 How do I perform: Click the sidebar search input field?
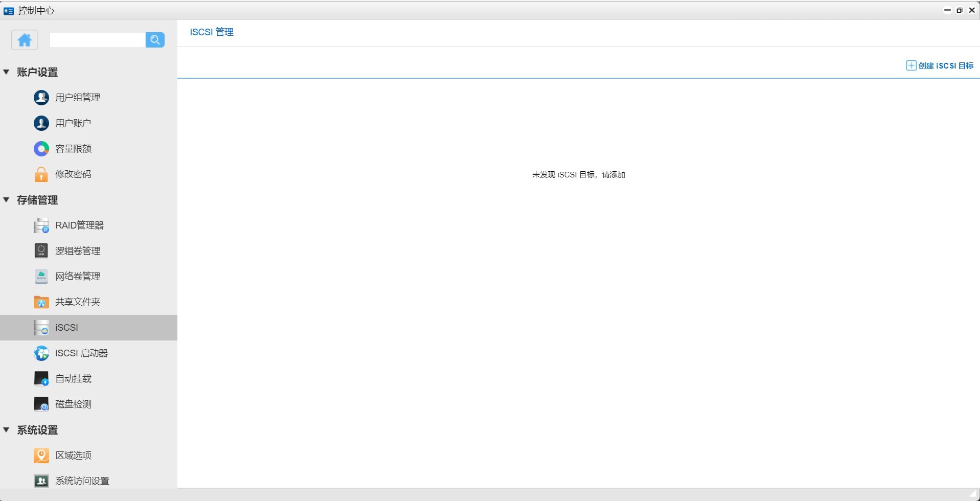click(x=97, y=40)
